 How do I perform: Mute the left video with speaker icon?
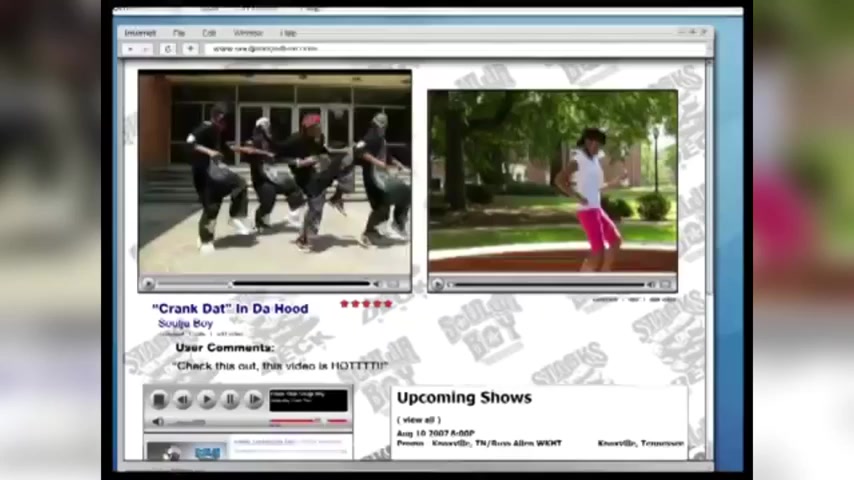[376, 284]
